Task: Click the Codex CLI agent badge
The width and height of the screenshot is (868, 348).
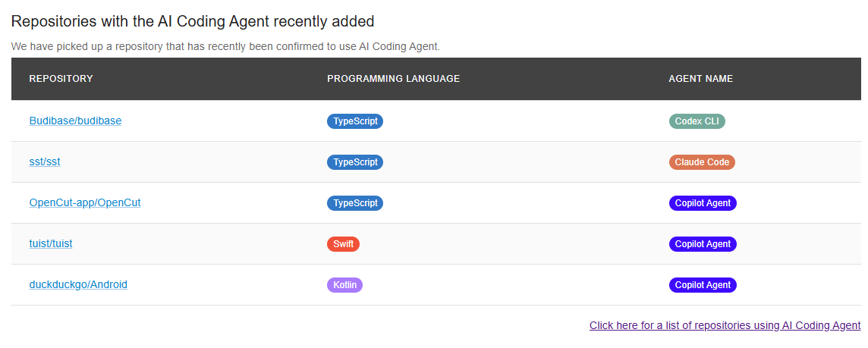Action: tap(697, 121)
